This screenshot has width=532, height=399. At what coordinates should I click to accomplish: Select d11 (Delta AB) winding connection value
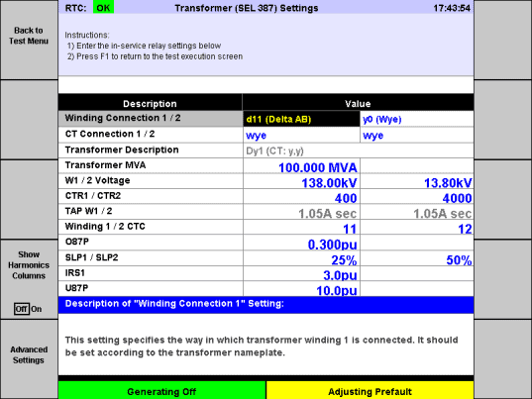[x=301, y=119]
